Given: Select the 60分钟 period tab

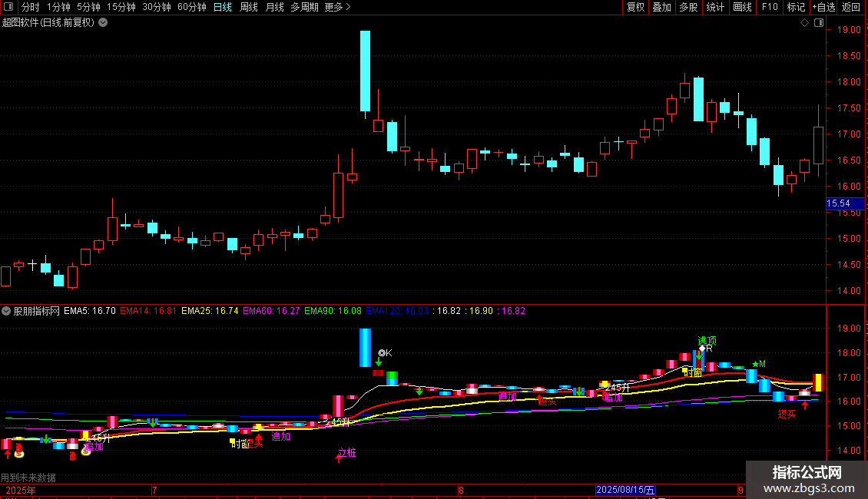Looking at the screenshot, I should pyautogui.click(x=192, y=7).
